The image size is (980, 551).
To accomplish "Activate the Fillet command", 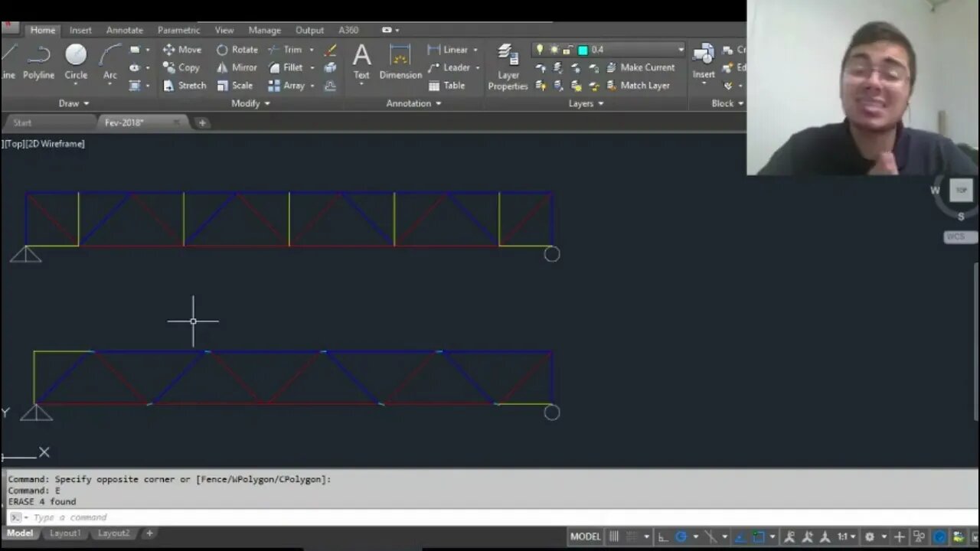I will pyautogui.click(x=286, y=67).
